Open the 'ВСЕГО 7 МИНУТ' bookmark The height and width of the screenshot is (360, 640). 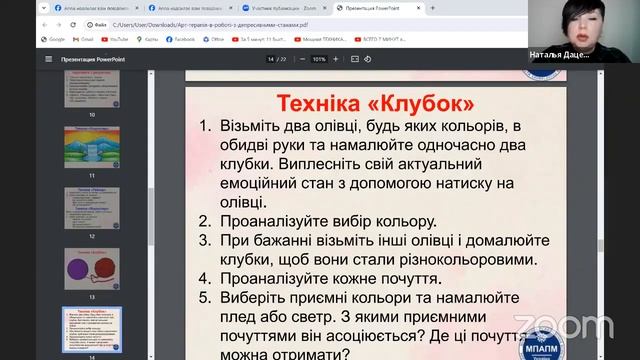click(x=380, y=39)
